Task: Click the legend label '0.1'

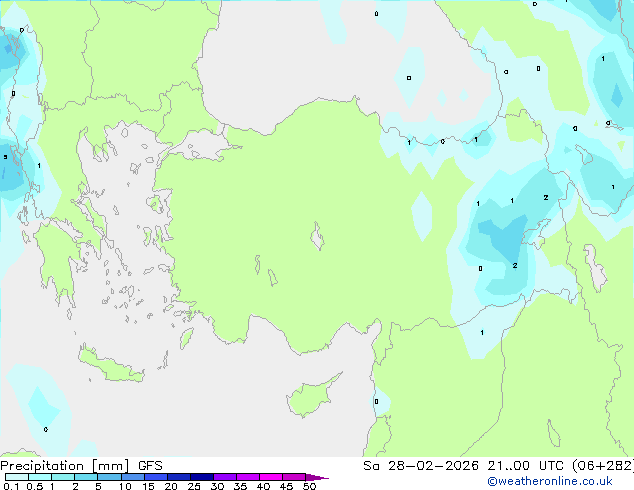Action: pyautogui.click(x=11, y=486)
